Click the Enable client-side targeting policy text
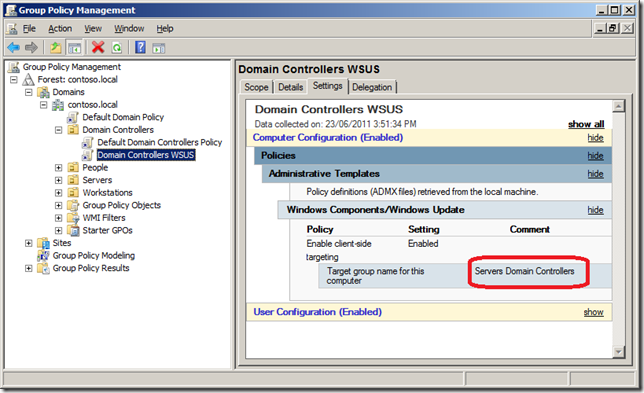 [x=339, y=250]
